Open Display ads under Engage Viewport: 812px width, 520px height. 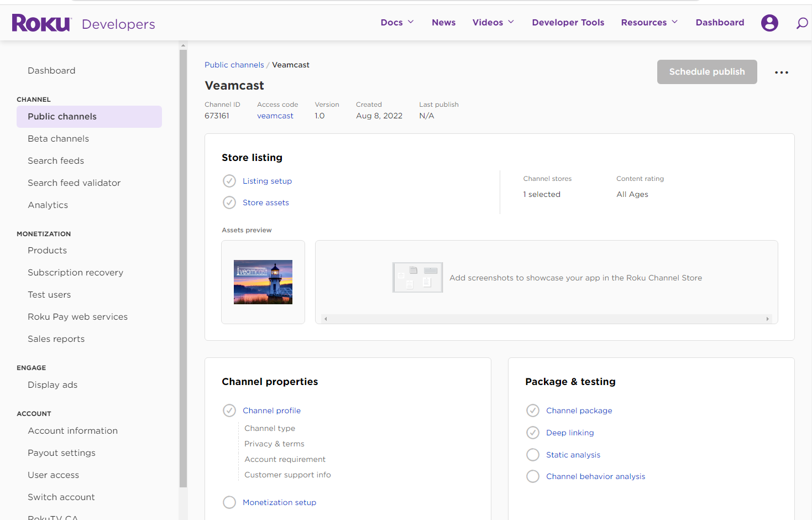pos(53,385)
